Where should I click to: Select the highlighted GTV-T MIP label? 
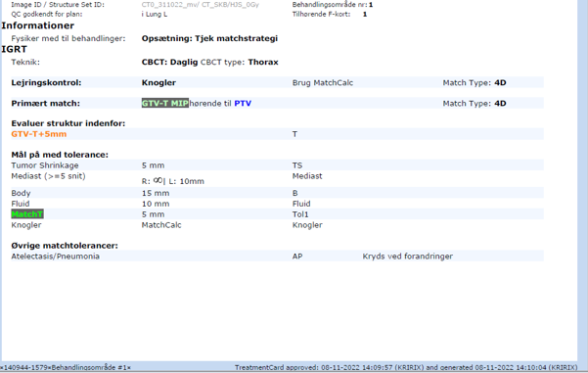tap(165, 103)
